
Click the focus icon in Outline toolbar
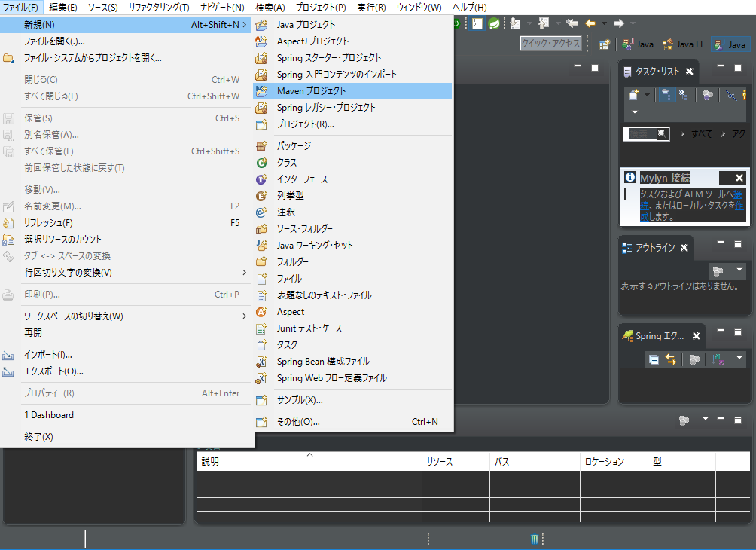(x=718, y=271)
